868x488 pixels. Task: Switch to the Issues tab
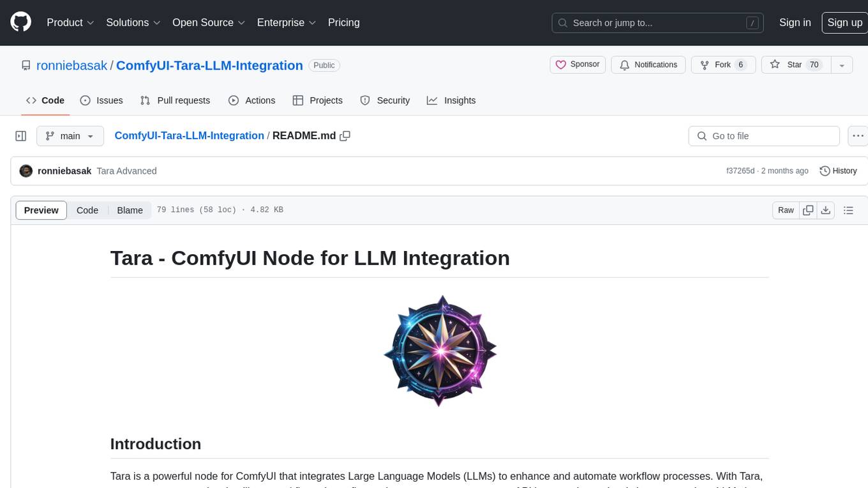coord(101,100)
